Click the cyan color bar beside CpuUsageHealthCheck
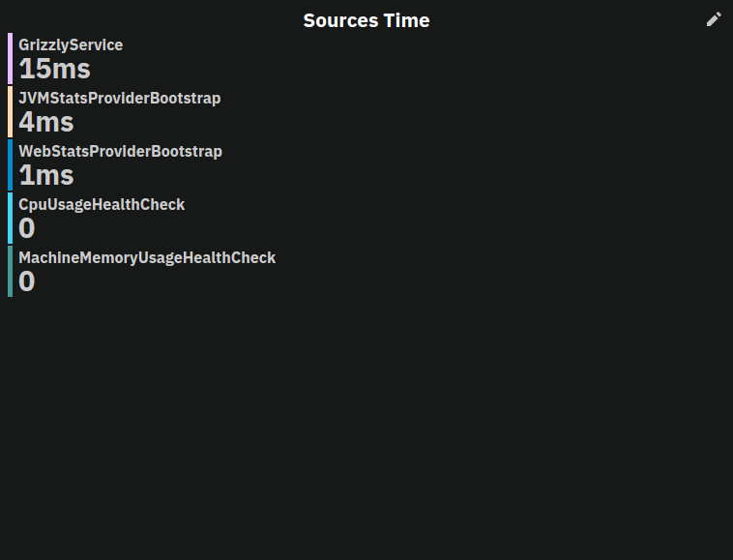This screenshot has width=733, height=560. tap(10, 218)
